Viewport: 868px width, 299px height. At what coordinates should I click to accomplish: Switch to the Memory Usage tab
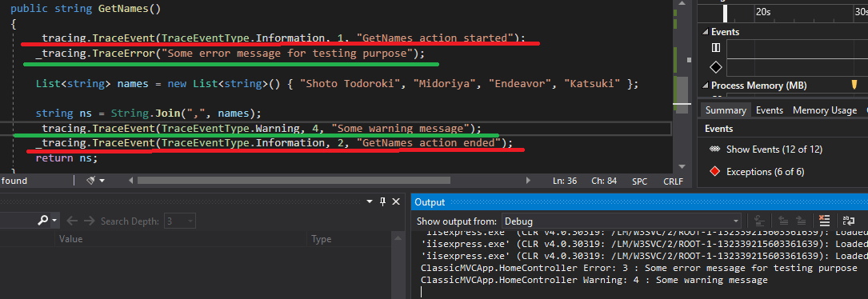pyautogui.click(x=825, y=110)
